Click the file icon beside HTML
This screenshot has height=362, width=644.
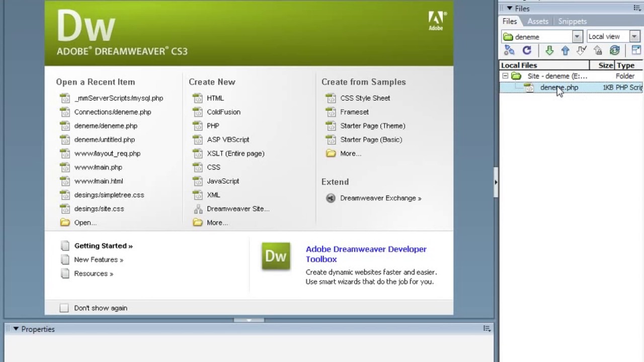pos(198,98)
